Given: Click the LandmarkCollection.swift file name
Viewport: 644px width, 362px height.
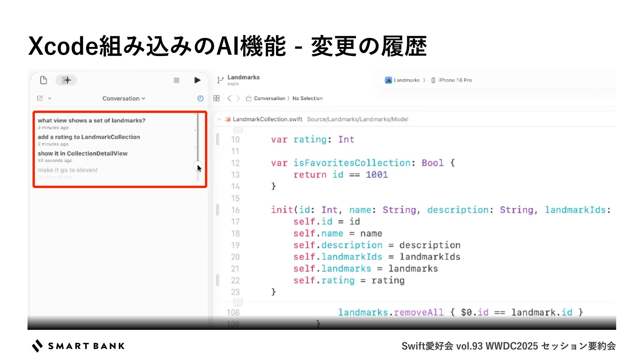Looking at the screenshot, I should coord(267,119).
